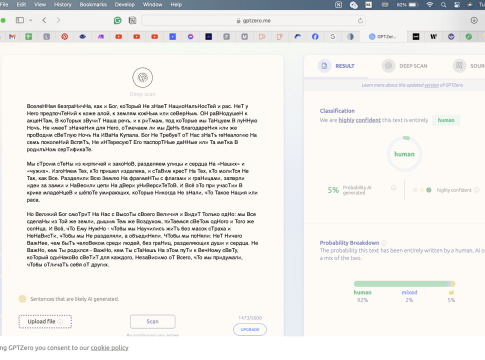Expand the sidebar tab group dropdown arrow
Image resolution: width=485 pixels, height=360 pixels.
tap(30, 20)
